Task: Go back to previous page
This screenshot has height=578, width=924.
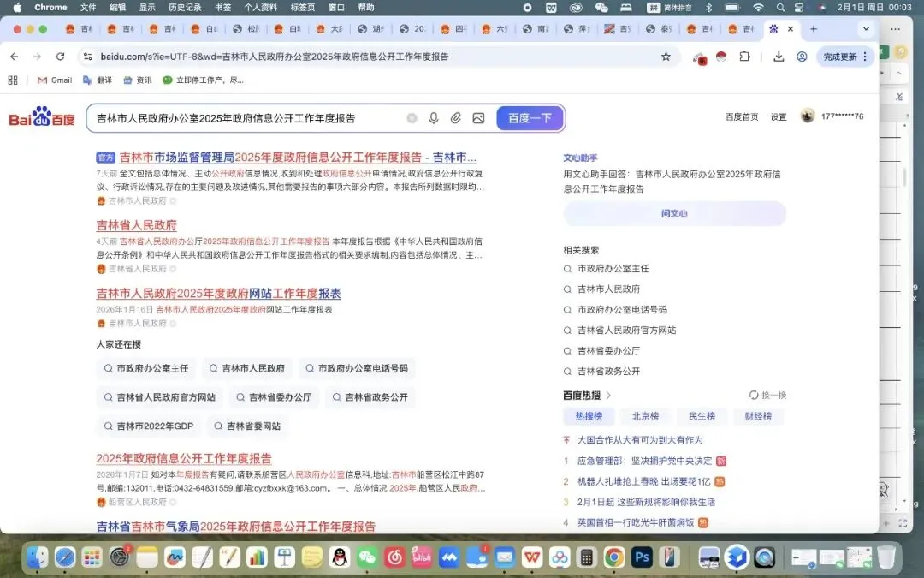Action: tap(15, 57)
